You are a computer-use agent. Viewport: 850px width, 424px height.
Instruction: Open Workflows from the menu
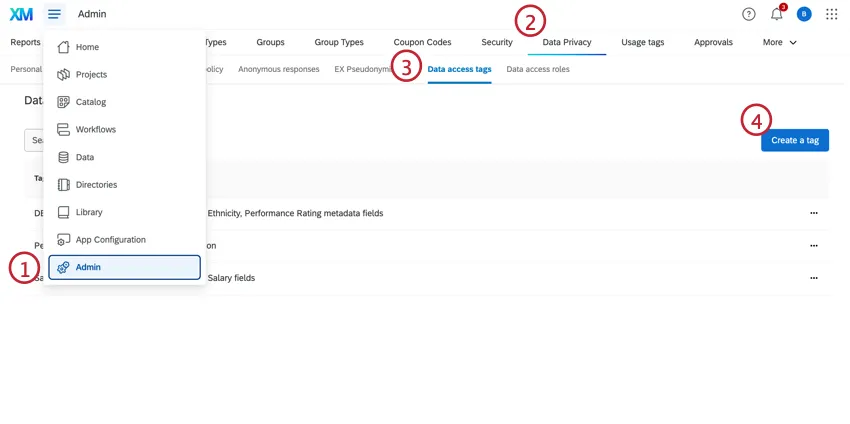click(95, 130)
